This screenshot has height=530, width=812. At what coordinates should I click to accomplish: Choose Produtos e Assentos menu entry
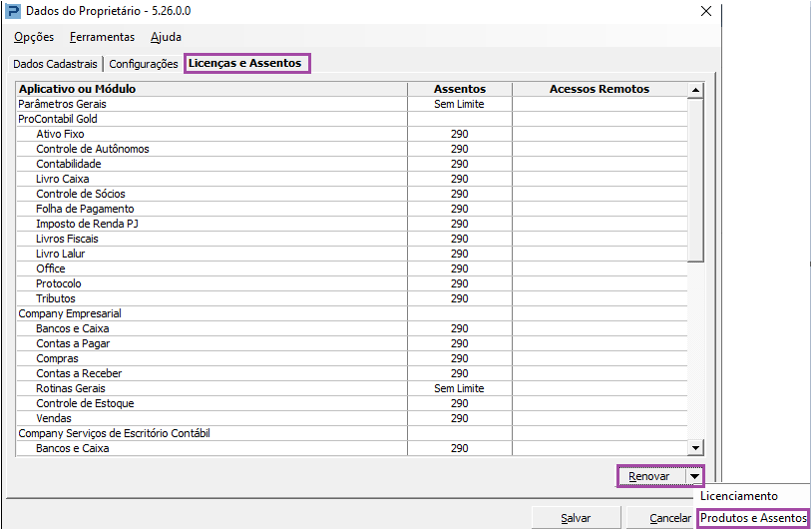[x=753, y=518]
